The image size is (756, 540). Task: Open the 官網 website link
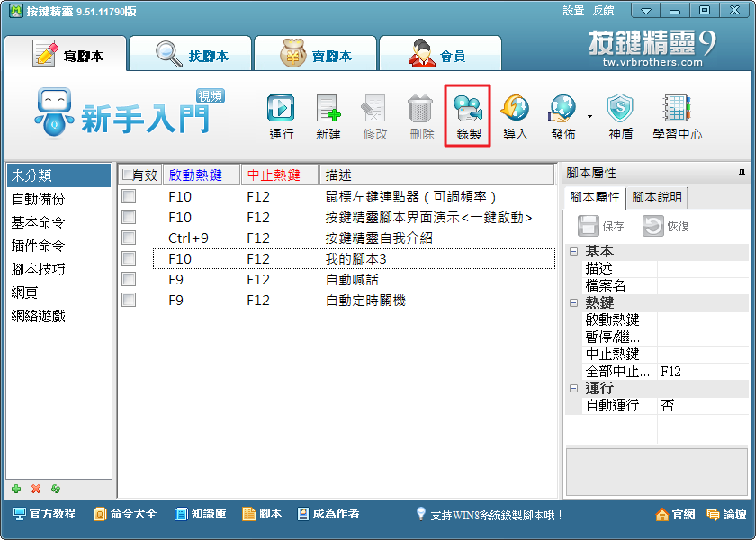(x=676, y=515)
